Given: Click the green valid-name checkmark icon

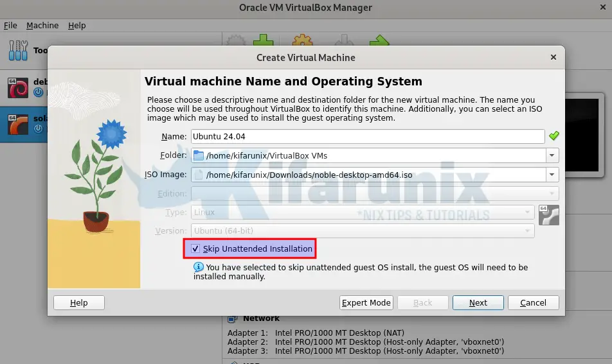Looking at the screenshot, I should [x=554, y=135].
